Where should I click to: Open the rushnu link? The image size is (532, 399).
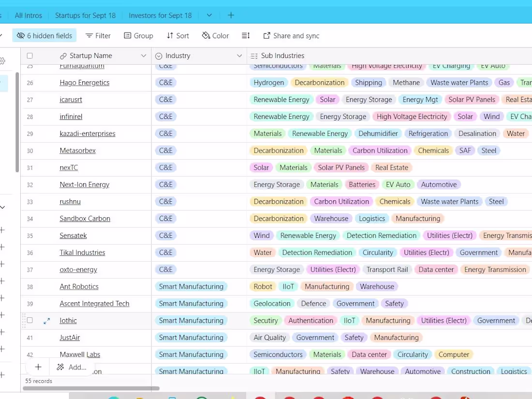pyautogui.click(x=70, y=202)
